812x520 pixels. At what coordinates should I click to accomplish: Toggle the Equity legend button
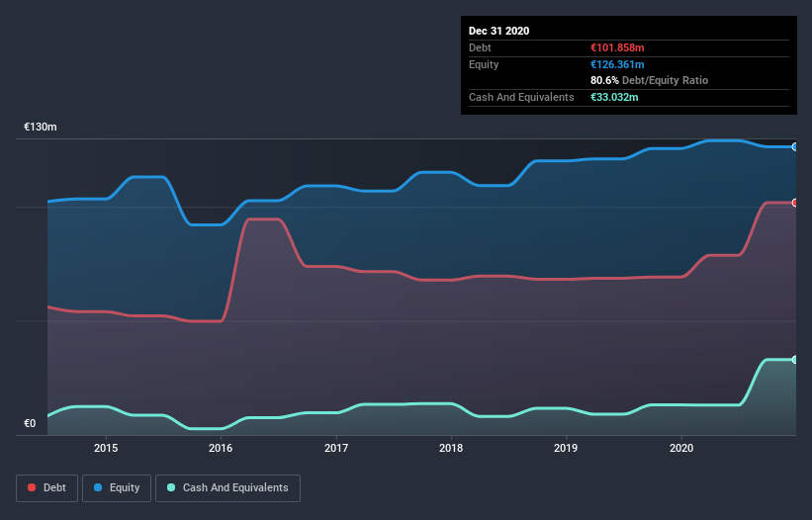(117, 488)
